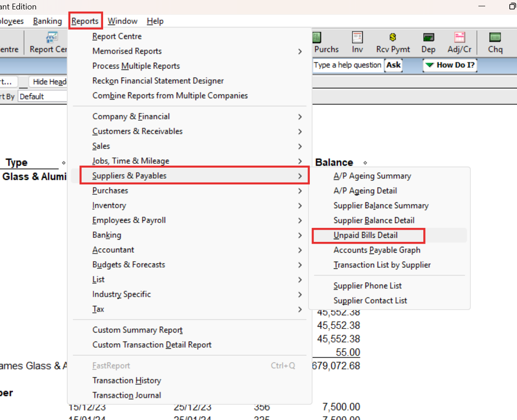This screenshot has height=420, width=517.
Task: Expand the Tax submenu
Action: (190, 309)
